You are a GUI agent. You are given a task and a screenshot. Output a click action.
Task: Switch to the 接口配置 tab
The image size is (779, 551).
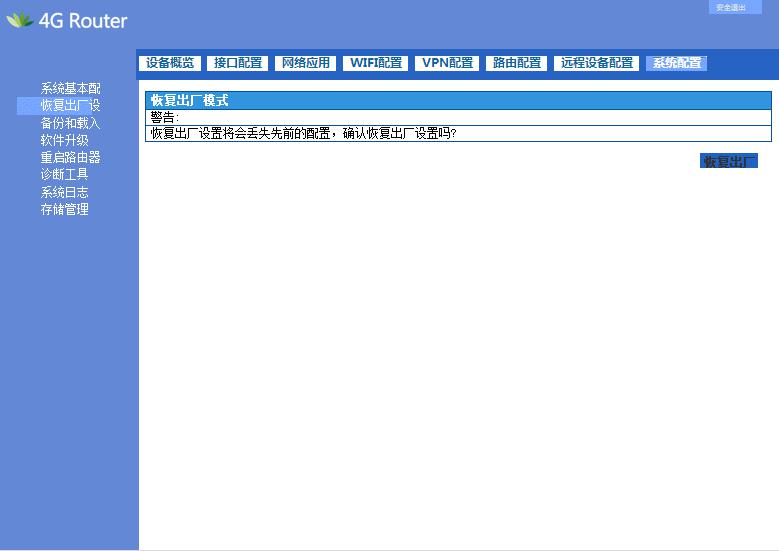[238, 63]
